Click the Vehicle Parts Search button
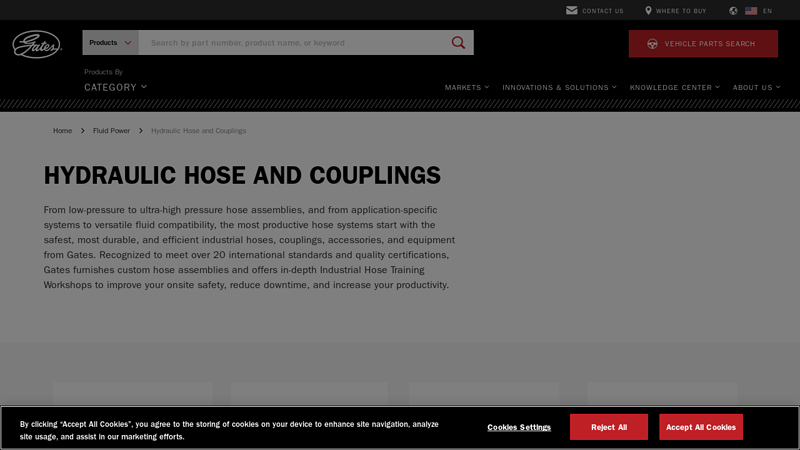The height and width of the screenshot is (450, 800). [703, 44]
